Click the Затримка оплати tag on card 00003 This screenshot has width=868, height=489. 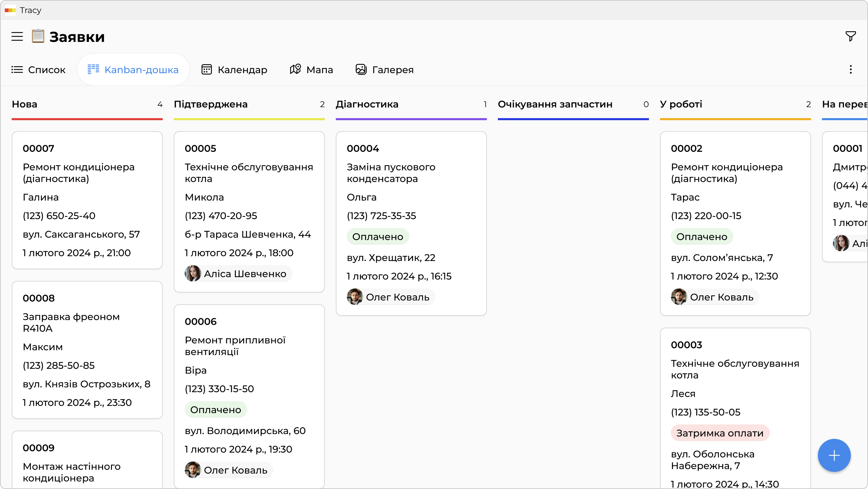pos(720,433)
